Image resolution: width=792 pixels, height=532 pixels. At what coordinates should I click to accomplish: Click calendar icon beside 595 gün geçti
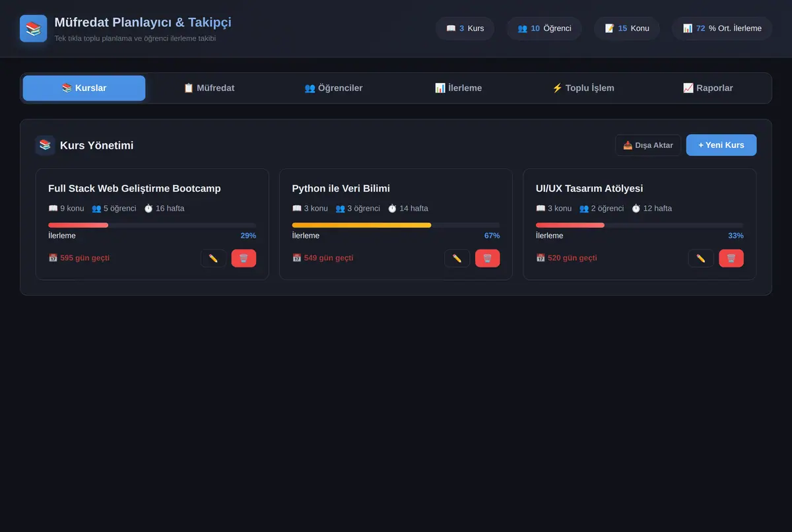[x=53, y=258]
